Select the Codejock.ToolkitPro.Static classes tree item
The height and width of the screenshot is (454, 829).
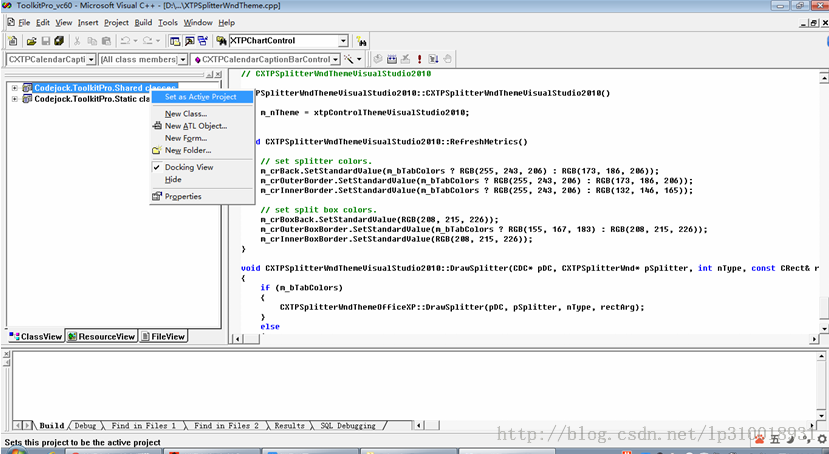point(92,99)
